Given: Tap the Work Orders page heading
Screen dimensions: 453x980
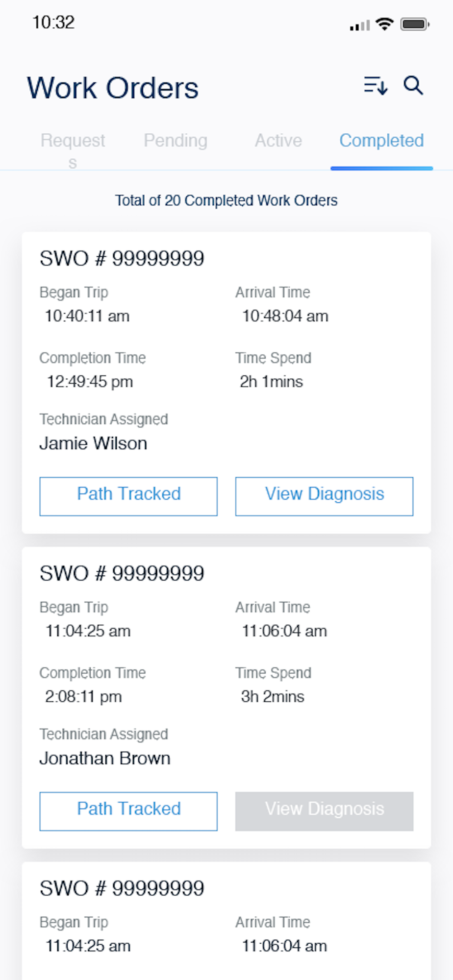Looking at the screenshot, I should coord(113,88).
